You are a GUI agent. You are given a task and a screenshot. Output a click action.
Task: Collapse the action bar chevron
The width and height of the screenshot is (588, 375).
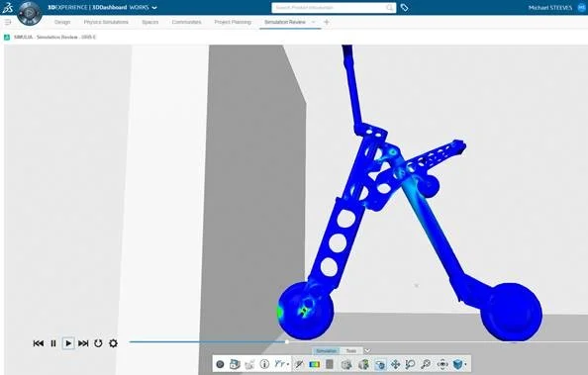(x=367, y=350)
